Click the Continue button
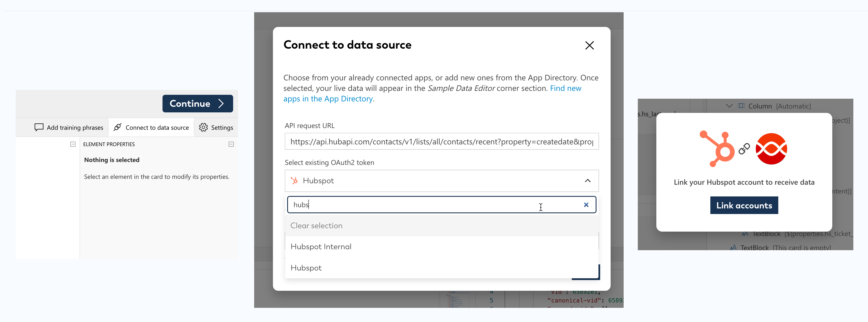Image resolution: width=868 pixels, height=322 pixels. tap(197, 103)
